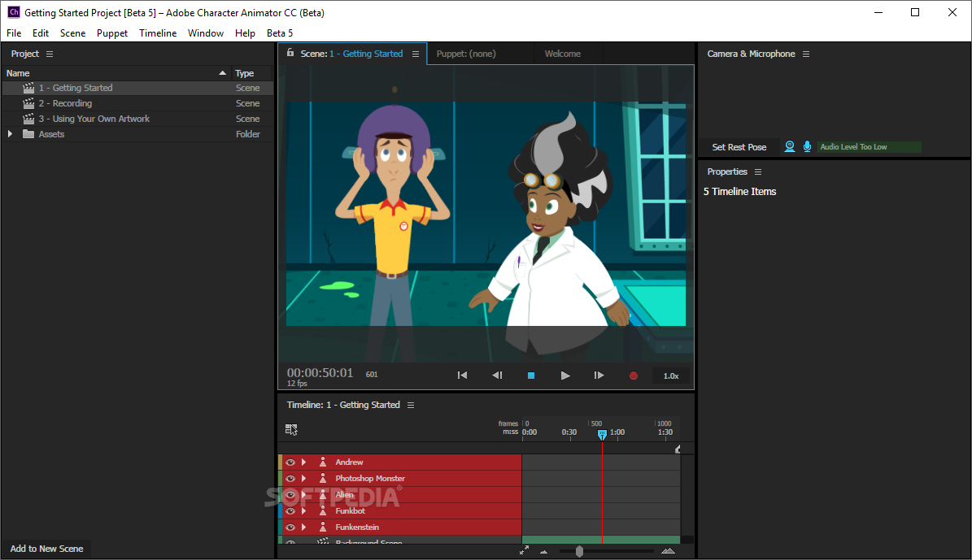Expand the Funkenstein track

pos(303,527)
